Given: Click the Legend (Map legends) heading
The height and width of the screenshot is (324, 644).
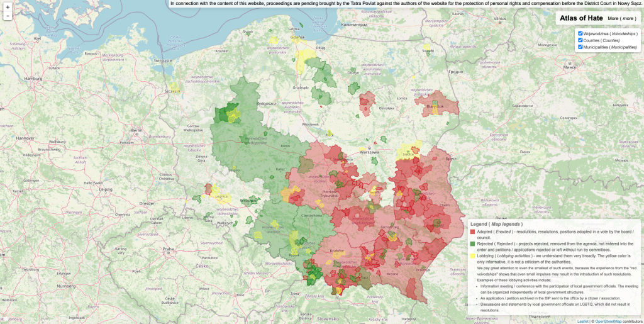Looking at the screenshot, I should [496, 224].
